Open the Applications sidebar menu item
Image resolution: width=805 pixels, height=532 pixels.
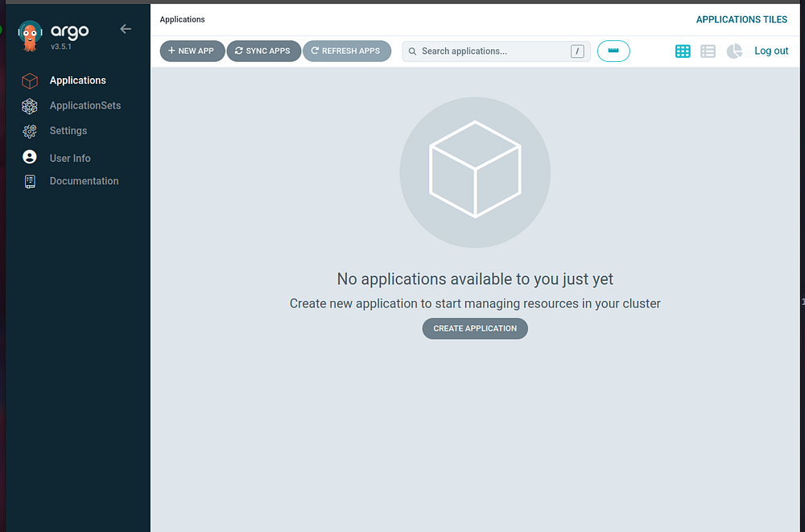78,80
